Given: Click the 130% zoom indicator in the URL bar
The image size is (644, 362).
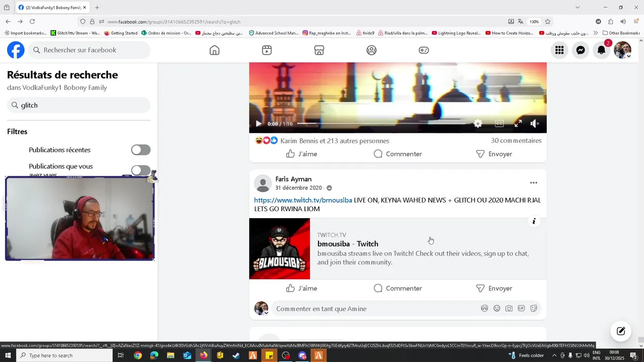Looking at the screenshot, I should click(534, 22).
